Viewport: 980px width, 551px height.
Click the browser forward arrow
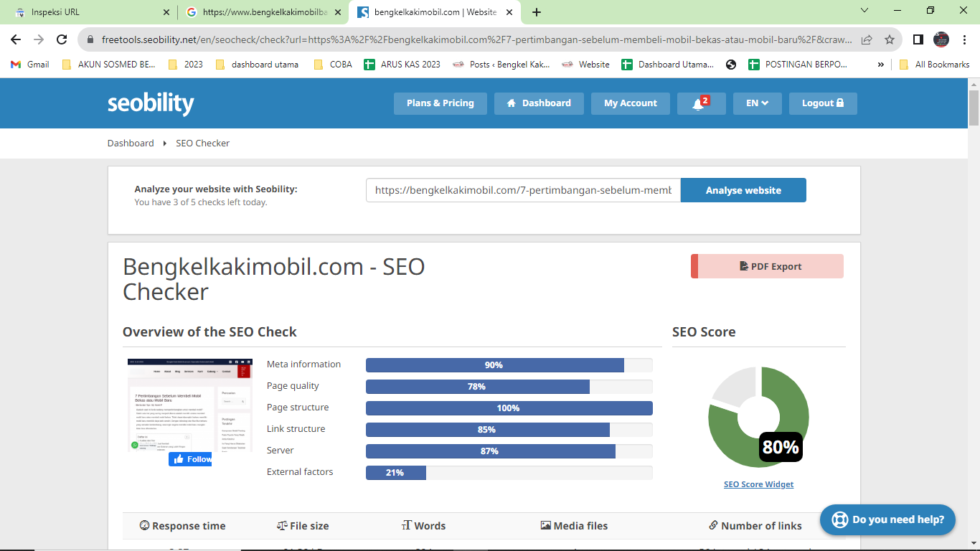click(39, 39)
